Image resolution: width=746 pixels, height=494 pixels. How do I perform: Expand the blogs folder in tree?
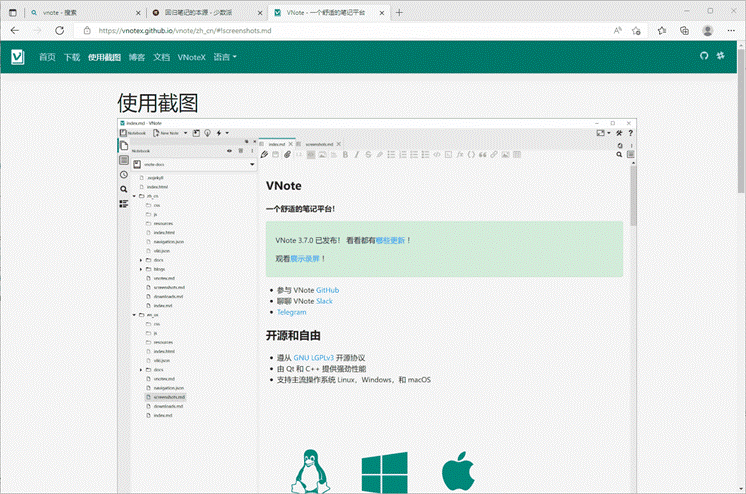tap(141, 269)
